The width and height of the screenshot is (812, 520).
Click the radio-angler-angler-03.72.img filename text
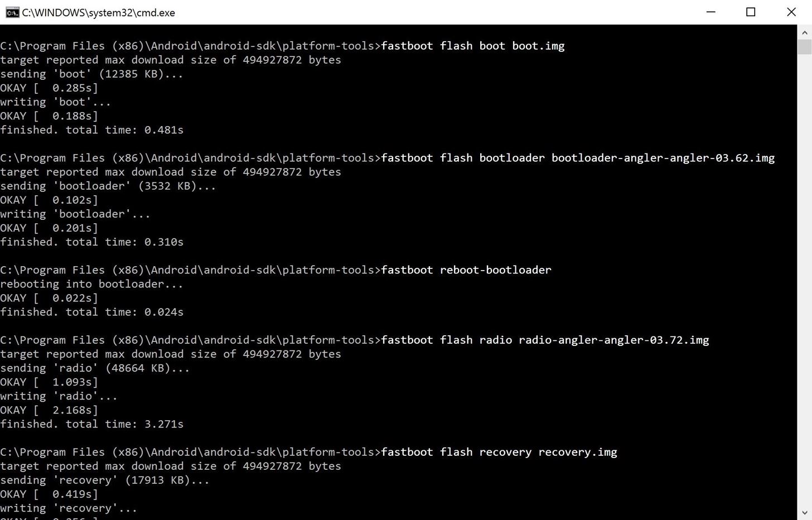613,340
